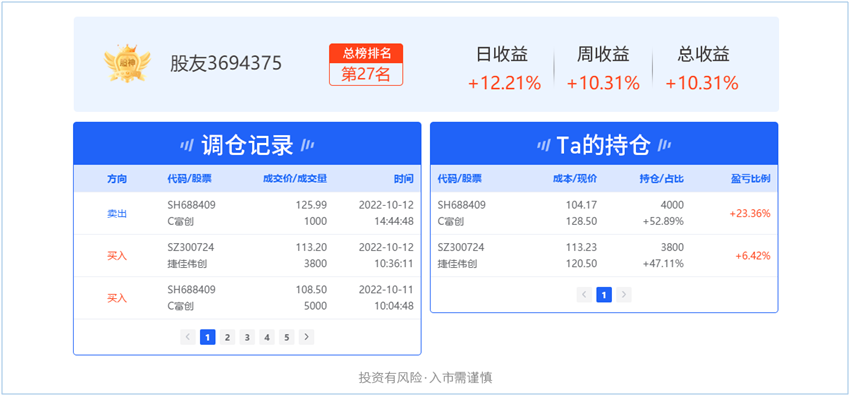Select page 1 in 调仓记录 pagination
Viewport: 850px width, 396px height.
[208, 337]
